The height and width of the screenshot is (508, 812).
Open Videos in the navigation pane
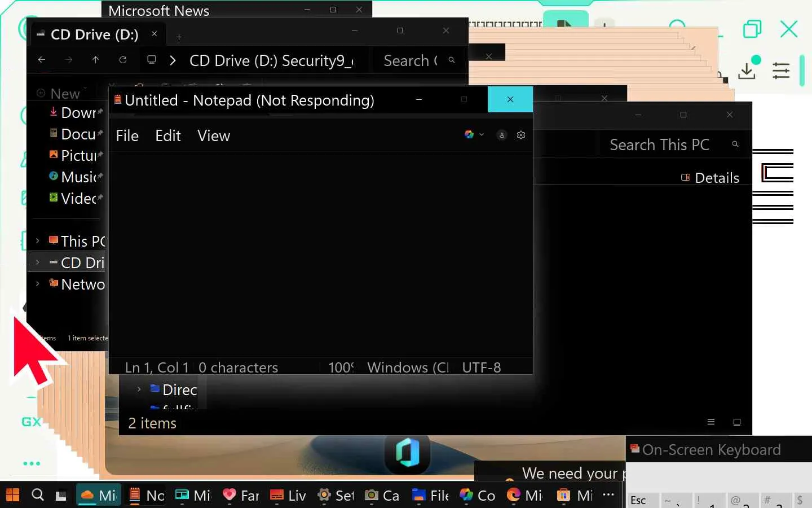76,199
